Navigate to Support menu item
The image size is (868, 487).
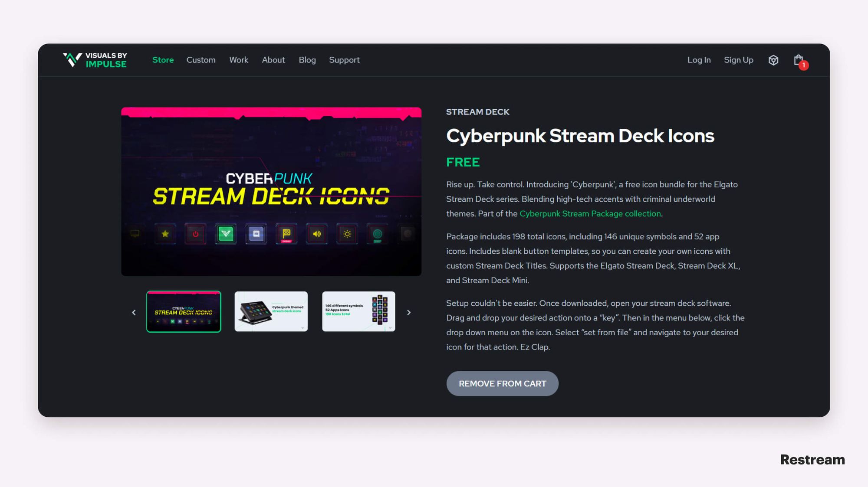click(344, 59)
